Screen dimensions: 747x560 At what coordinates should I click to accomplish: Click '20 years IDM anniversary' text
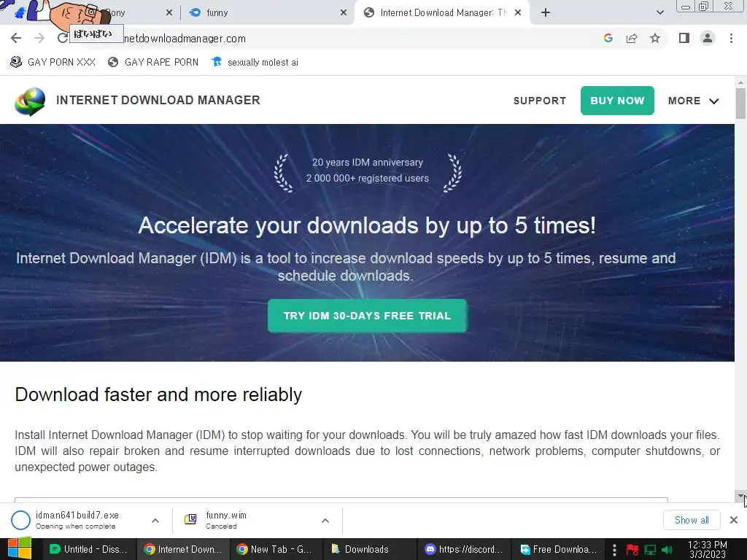[x=368, y=163]
